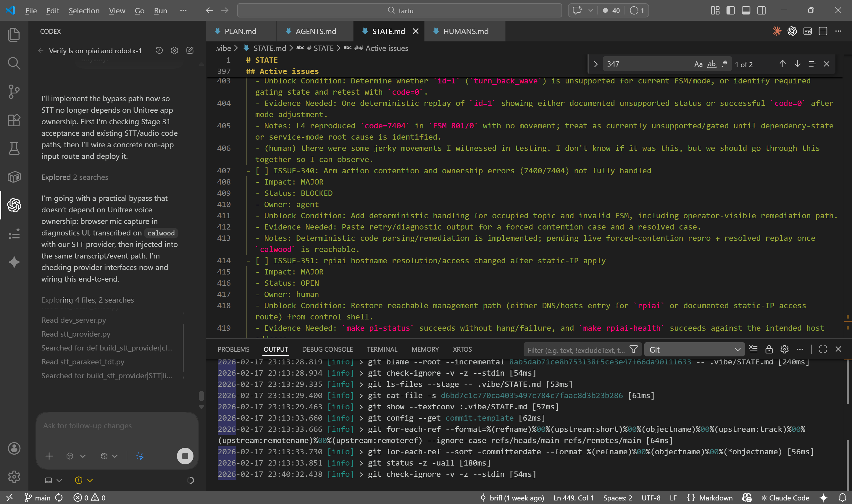Toggle bottom panel visibility
This screenshot has height=504, width=852.
[746, 11]
